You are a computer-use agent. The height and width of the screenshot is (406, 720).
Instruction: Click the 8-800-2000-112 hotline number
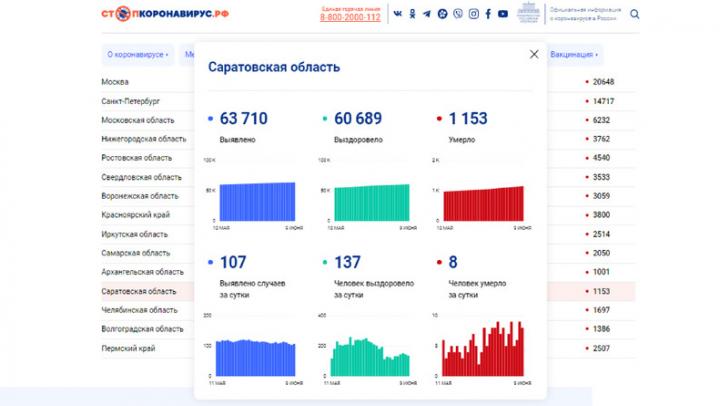[350, 18]
